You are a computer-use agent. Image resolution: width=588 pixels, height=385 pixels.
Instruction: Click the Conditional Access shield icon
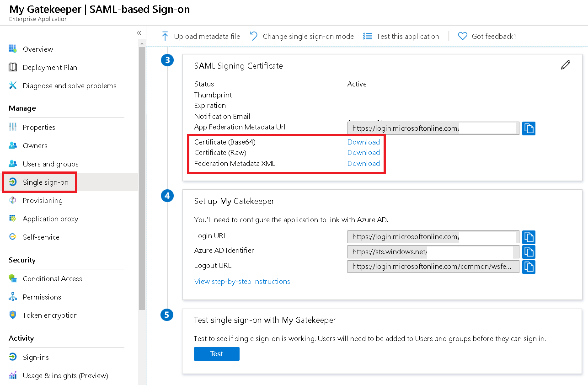point(13,278)
